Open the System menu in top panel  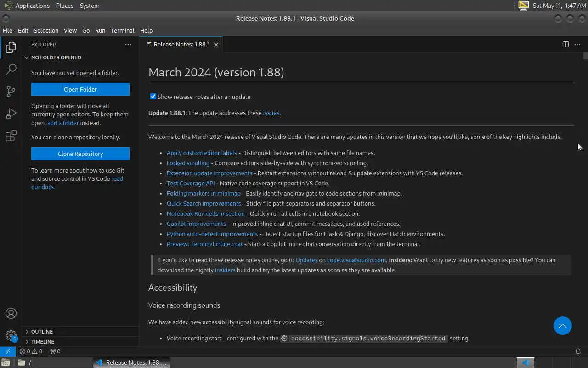90,6
